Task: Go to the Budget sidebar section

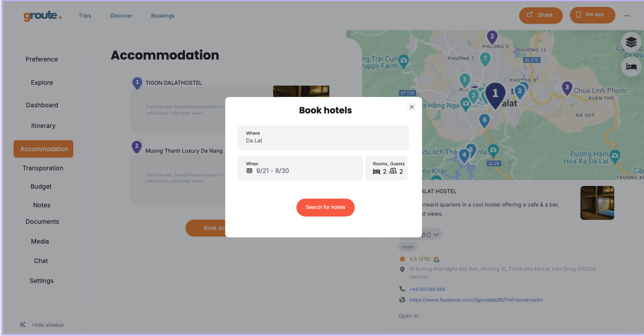Action: (x=41, y=186)
